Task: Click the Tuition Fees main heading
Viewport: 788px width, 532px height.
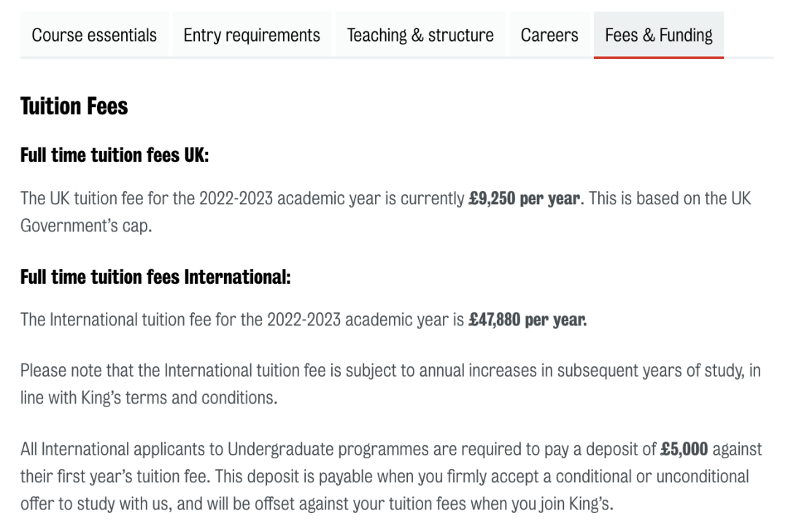Action: click(x=74, y=107)
